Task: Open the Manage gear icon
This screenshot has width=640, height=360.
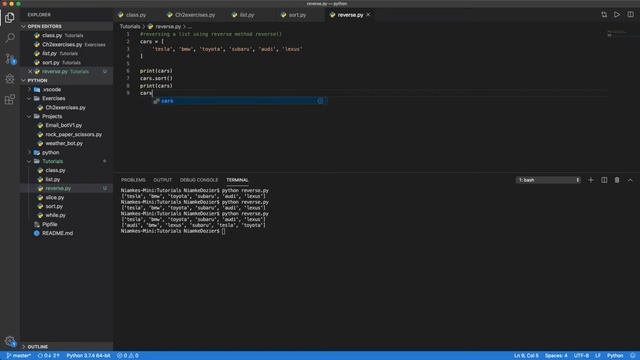Action: tap(10, 341)
